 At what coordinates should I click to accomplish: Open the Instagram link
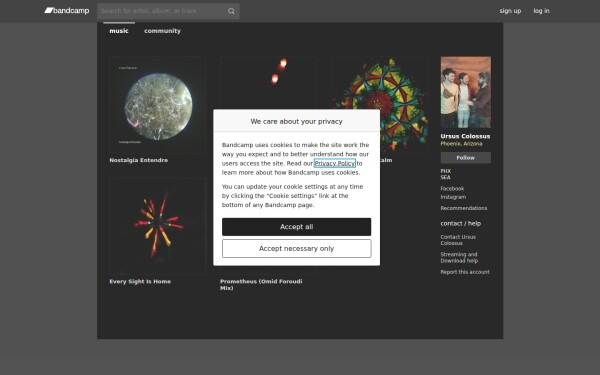(x=453, y=197)
